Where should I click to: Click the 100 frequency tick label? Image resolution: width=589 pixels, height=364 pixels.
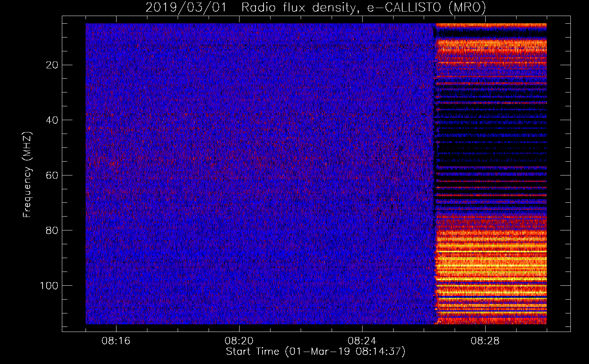coord(49,286)
